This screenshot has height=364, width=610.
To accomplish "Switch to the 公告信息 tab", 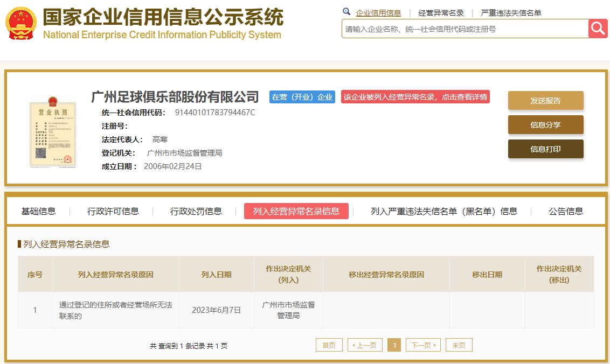I will pyautogui.click(x=566, y=211).
